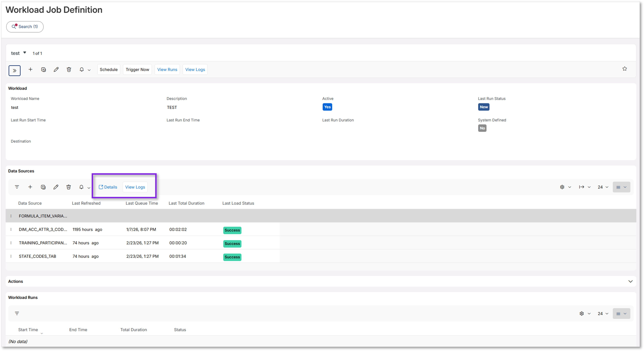Edit data source with pencil icon
The width and height of the screenshot is (644, 351).
click(x=56, y=187)
